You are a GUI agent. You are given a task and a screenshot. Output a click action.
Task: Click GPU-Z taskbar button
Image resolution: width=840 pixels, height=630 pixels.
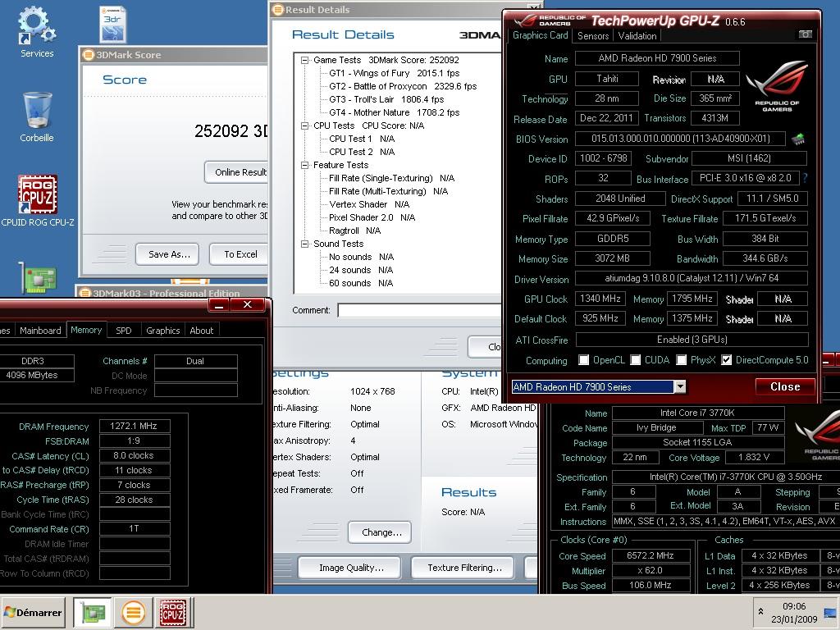click(x=92, y=612)
